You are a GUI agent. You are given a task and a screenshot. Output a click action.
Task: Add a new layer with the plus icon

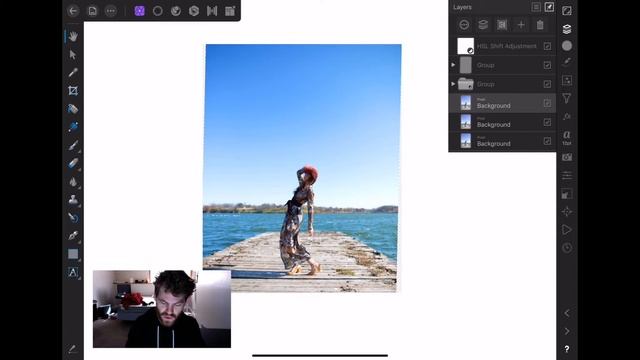521,25
